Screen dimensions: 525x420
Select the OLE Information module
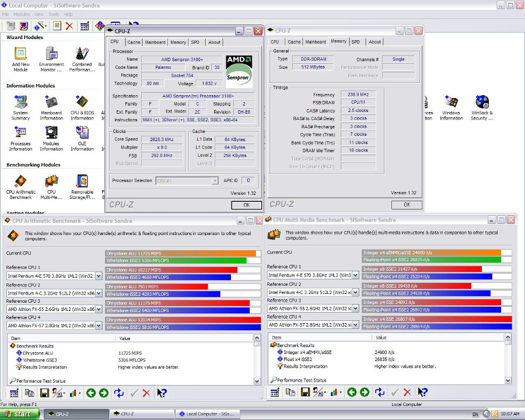[82, 139]
